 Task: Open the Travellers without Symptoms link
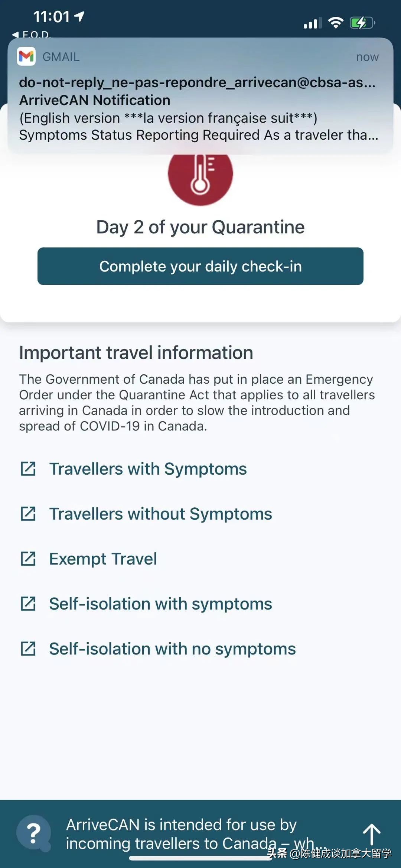point(160,514)
